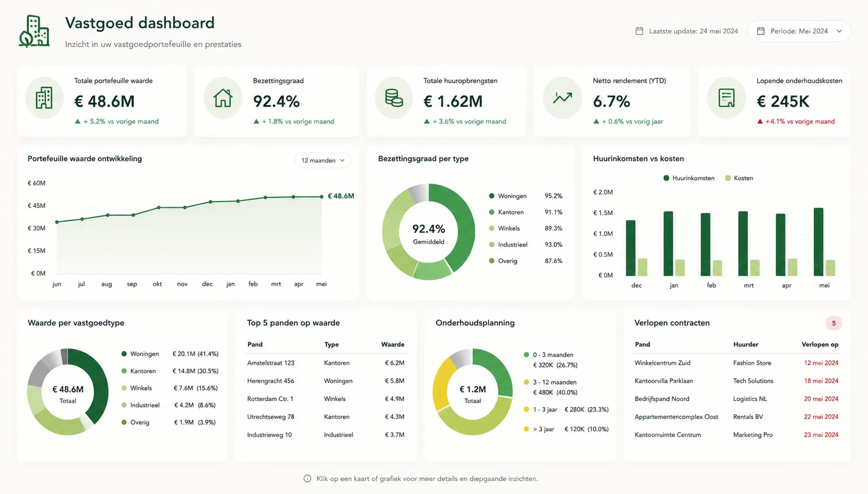Open the Amstelstraat 123 row
868x494 pixels.
pos(326,363)
